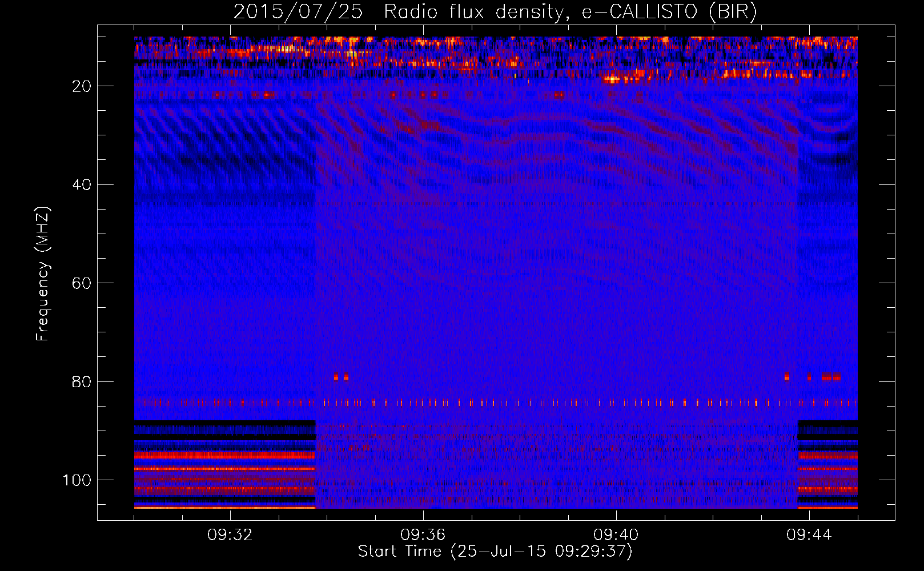Click the 'Frequency (MHZ)' axis label
This screenshot has width=924, height=571.
(x=43, y=274)
